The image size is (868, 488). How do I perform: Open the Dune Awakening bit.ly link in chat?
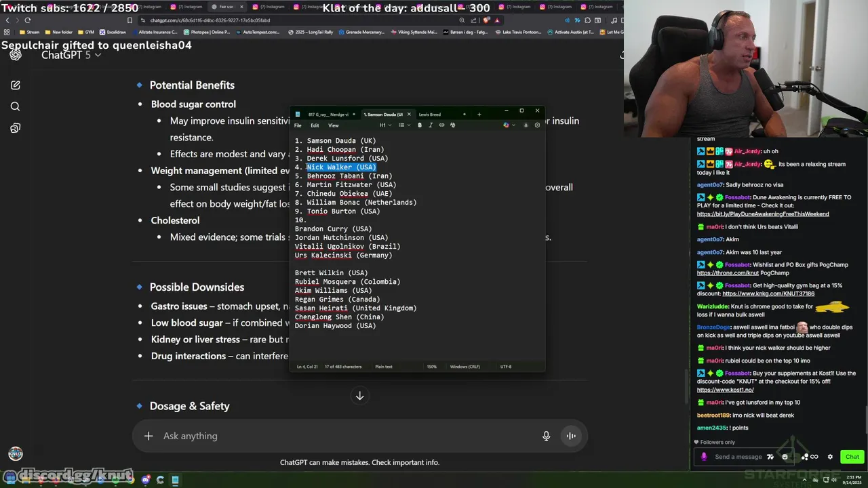pyautogui.click(x=763, y=214)
